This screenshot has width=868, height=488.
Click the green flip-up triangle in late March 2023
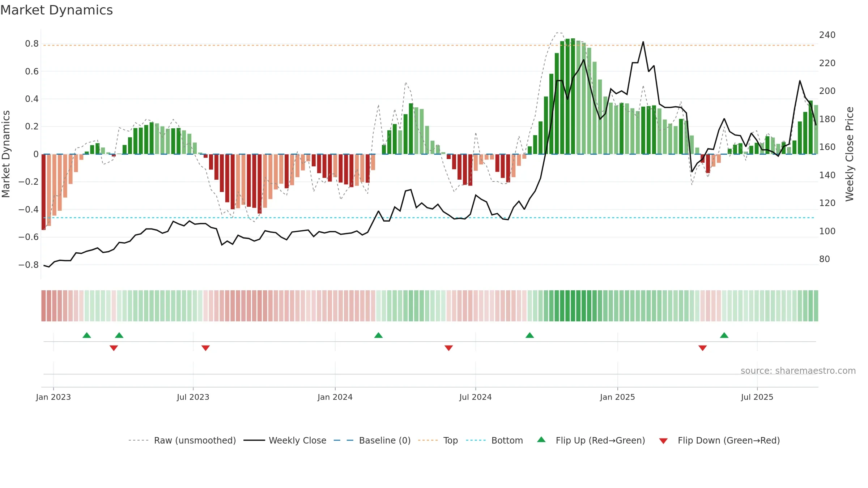click(x=119, y=335)
